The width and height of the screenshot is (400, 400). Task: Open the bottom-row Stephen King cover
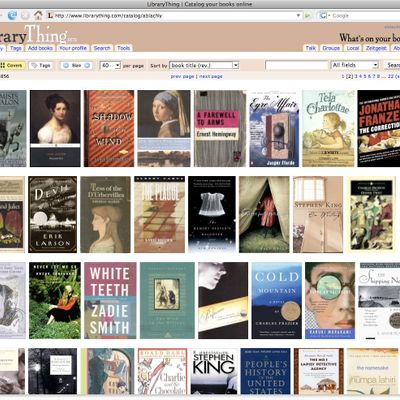214,371
